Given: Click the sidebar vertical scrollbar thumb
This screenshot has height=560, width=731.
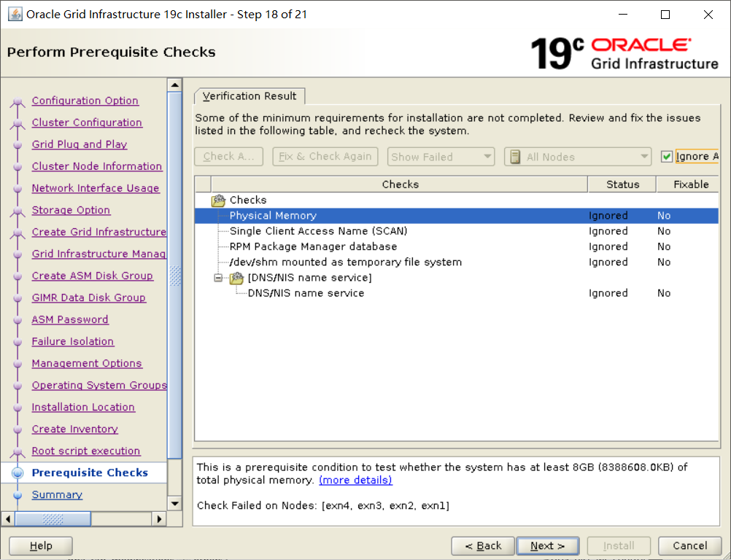Looking at the screenshot, I should pyautogui.click(x=175, y=276).
